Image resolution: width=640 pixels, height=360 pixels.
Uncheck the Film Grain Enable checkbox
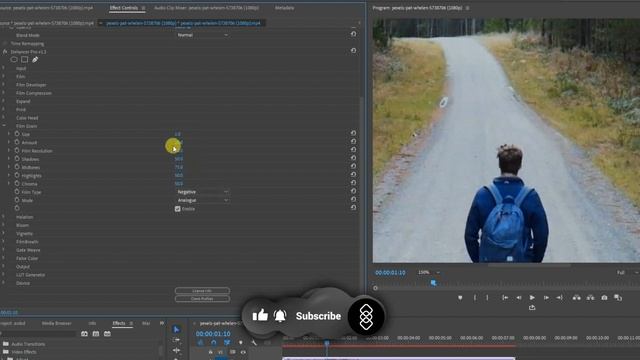[x=178, y=209]
